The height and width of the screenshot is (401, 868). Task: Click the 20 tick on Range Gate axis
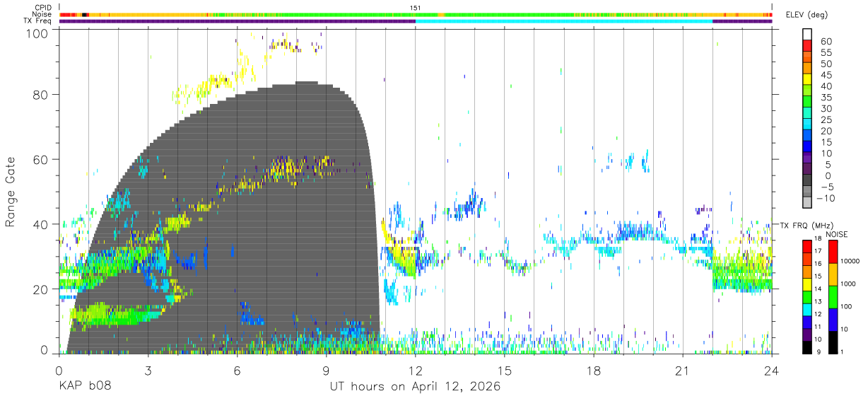click(41, 289)
